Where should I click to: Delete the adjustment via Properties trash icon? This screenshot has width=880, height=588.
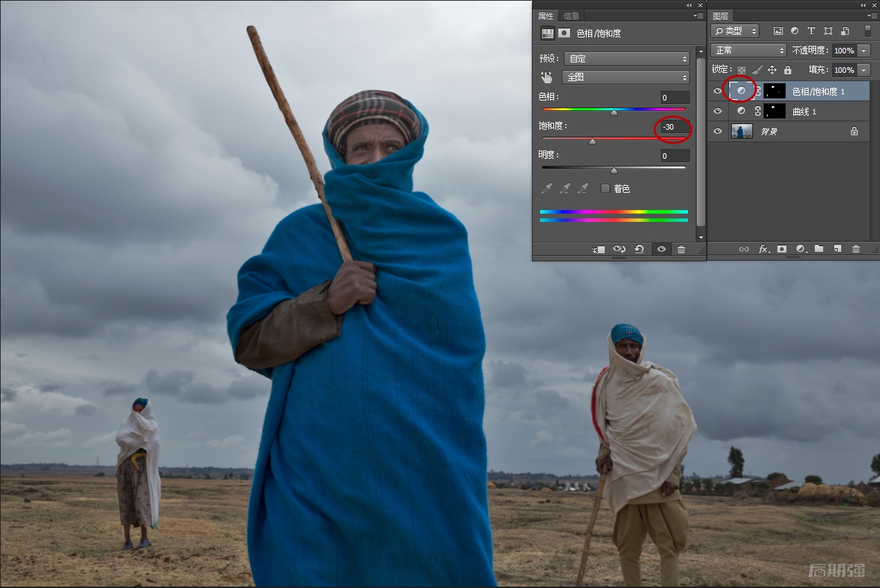pyautogui.click(x=681, y=250)
